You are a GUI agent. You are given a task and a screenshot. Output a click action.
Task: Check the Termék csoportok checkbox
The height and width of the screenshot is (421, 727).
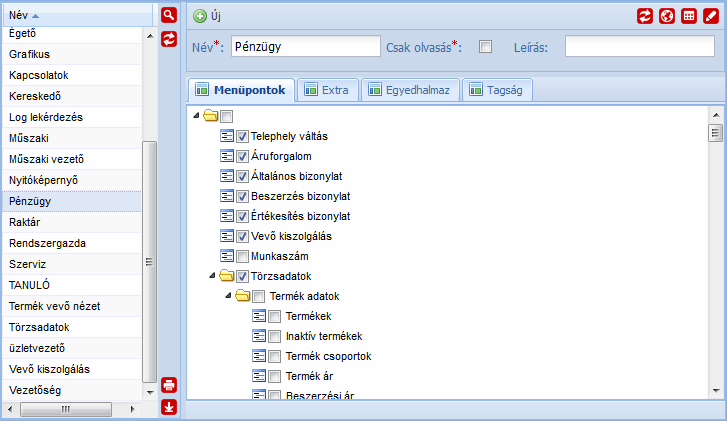click(x=274, y=356)
